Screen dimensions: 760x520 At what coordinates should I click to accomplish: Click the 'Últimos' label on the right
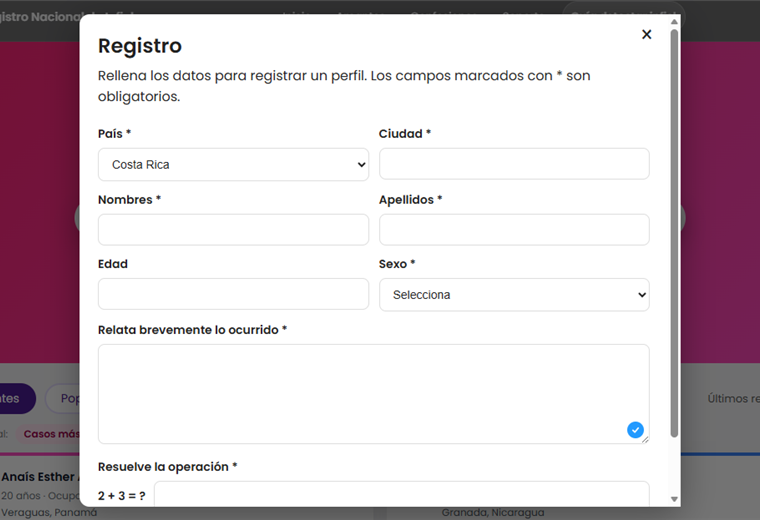(x=732, y=398)
